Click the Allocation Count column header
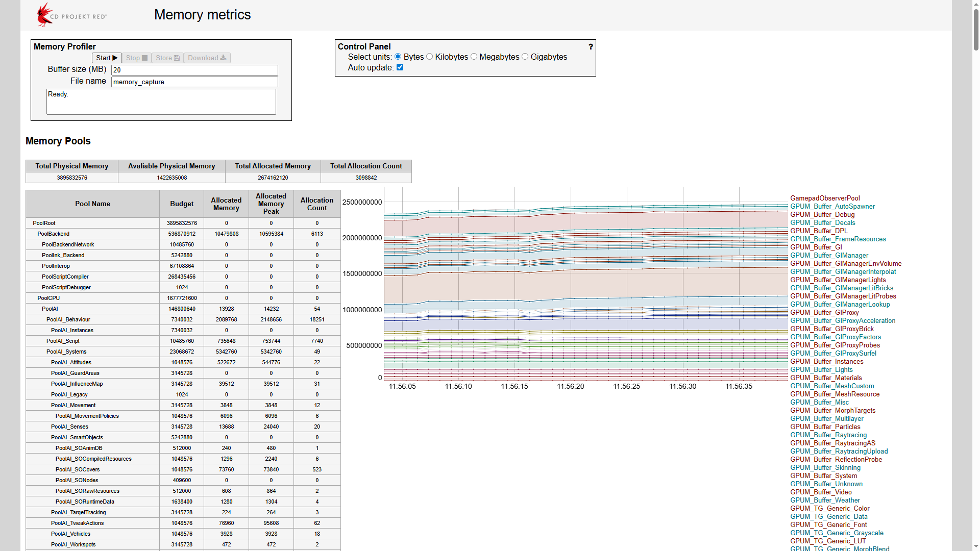The image size is (980, 551). 317,204
